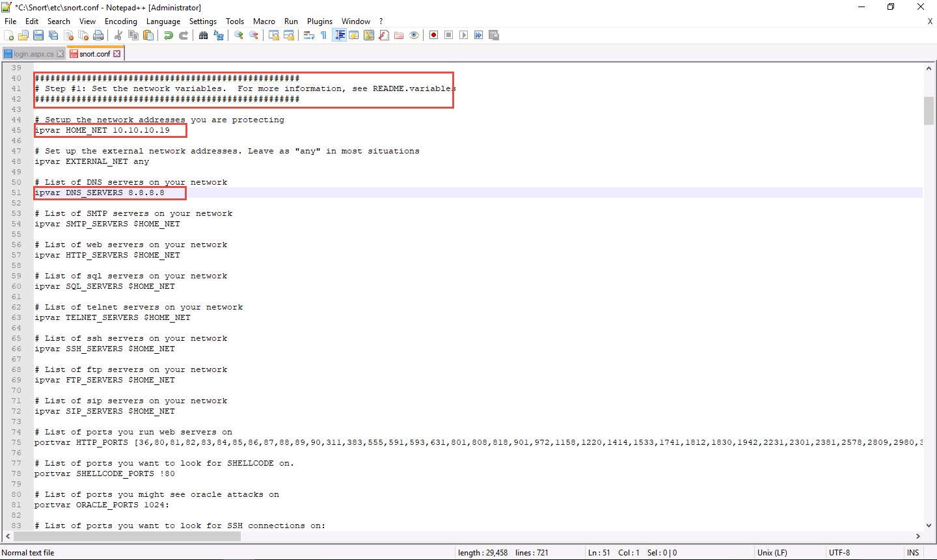Click the Close All toolbar icon
937x560 pixels.
pos(83,35)
